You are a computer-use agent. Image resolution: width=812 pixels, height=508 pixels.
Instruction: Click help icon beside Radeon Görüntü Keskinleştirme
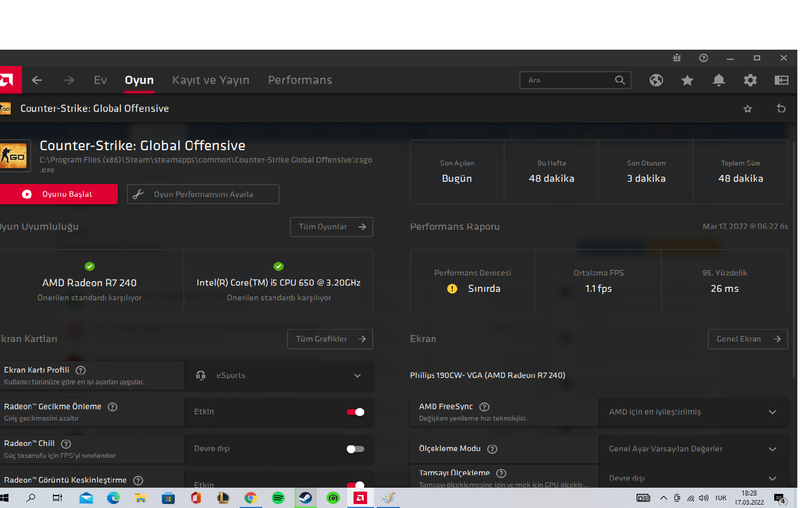coord(138,480)
